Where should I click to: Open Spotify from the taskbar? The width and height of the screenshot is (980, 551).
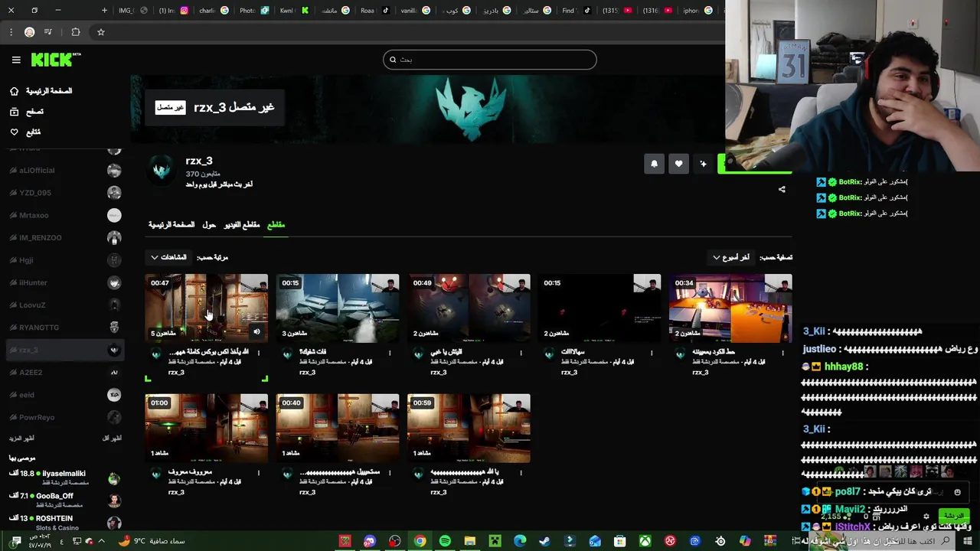tap(445, 541)
